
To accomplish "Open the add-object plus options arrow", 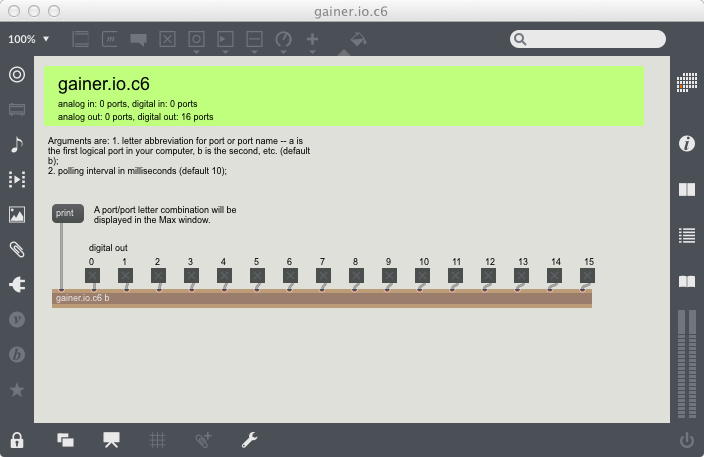I will click(x=312, y=52).
